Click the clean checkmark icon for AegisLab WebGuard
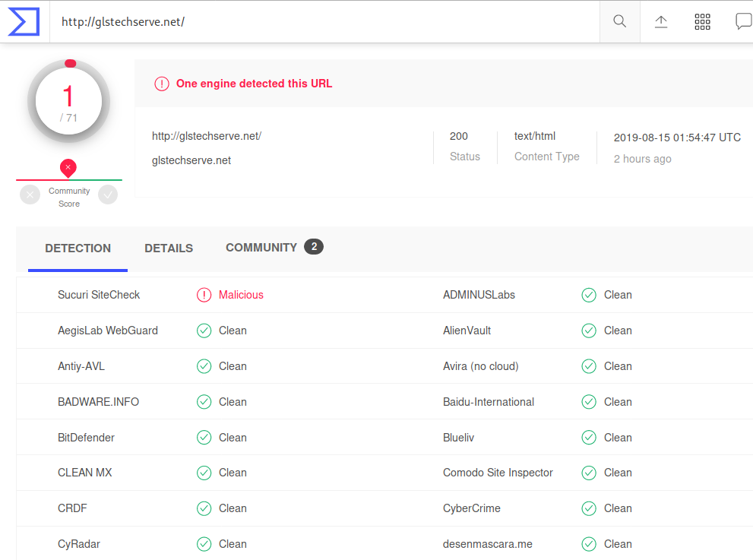 pyautogui.click(x=204, y=331)
